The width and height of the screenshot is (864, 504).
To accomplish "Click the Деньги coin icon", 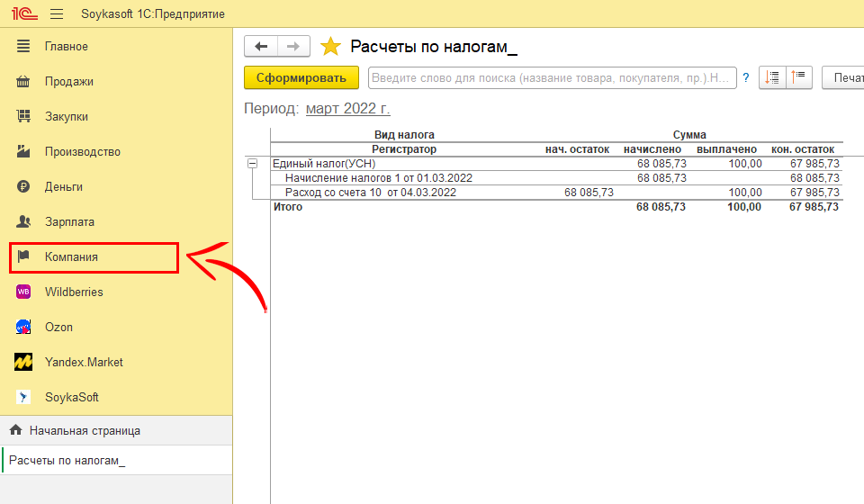I will (x=24, y=187).
